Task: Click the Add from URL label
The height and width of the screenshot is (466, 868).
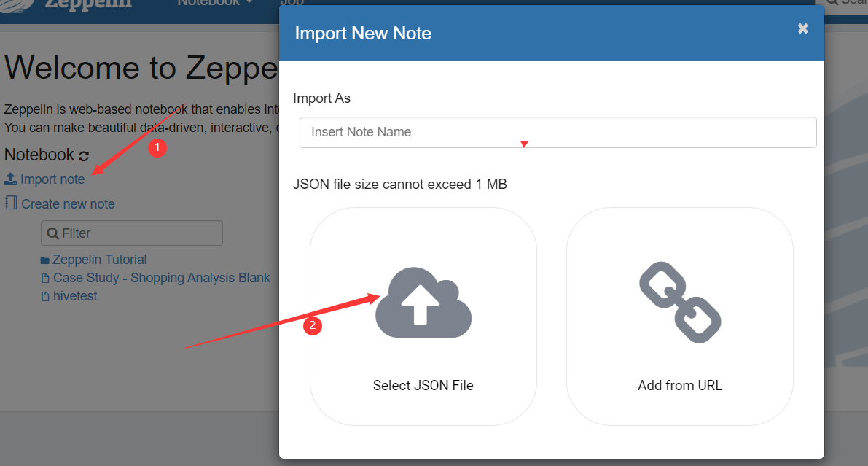Action: [x=681, y=385]
